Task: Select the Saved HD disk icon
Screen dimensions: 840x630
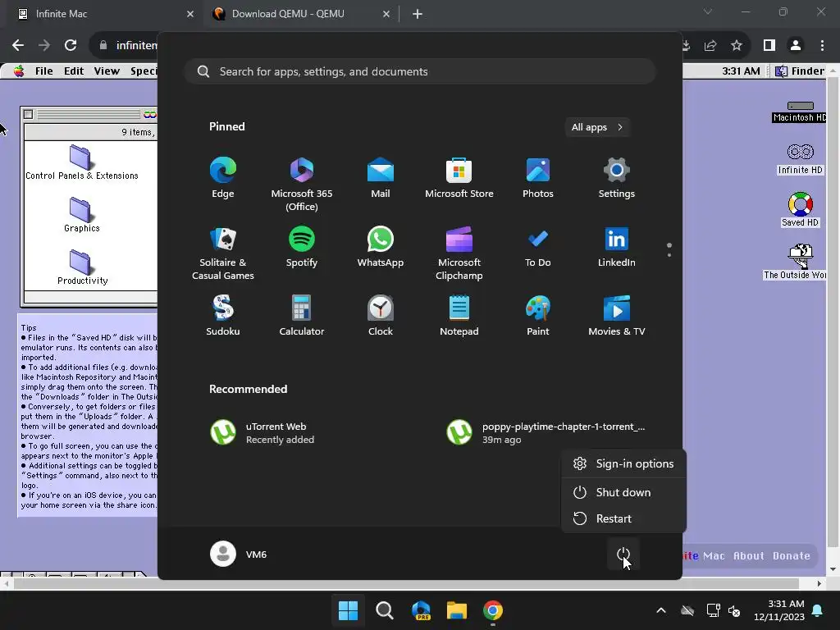Action: pyautogui.click(x=801, y=209)
